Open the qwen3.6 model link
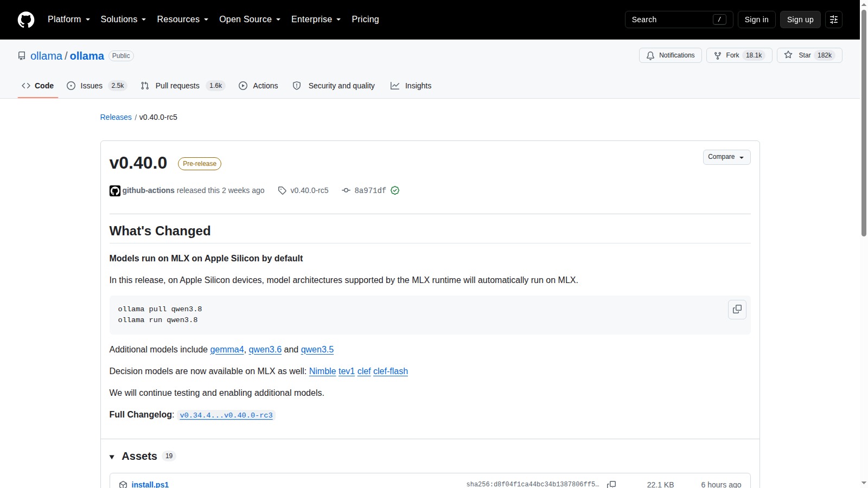The image size is (868, 488). point(265,350)
